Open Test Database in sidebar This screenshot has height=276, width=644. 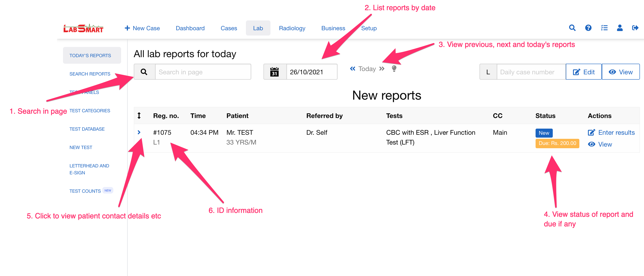[x=87, y=129]
